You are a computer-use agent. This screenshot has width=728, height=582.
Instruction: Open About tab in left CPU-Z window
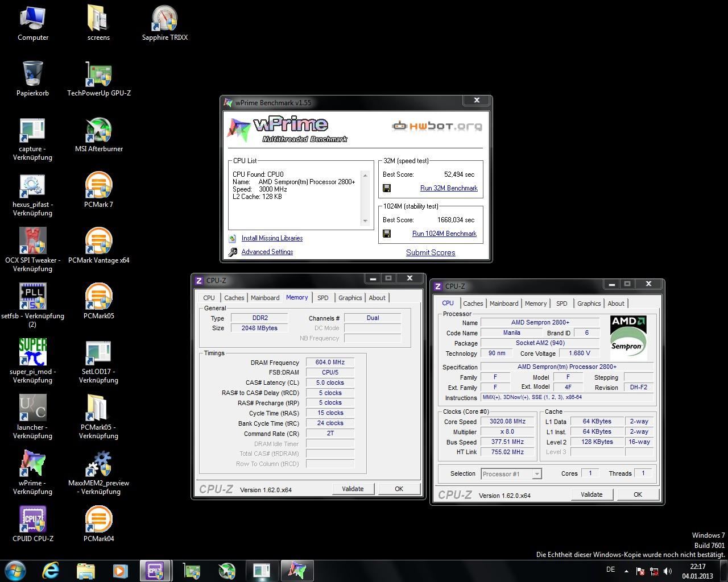[x=377, y=298]
